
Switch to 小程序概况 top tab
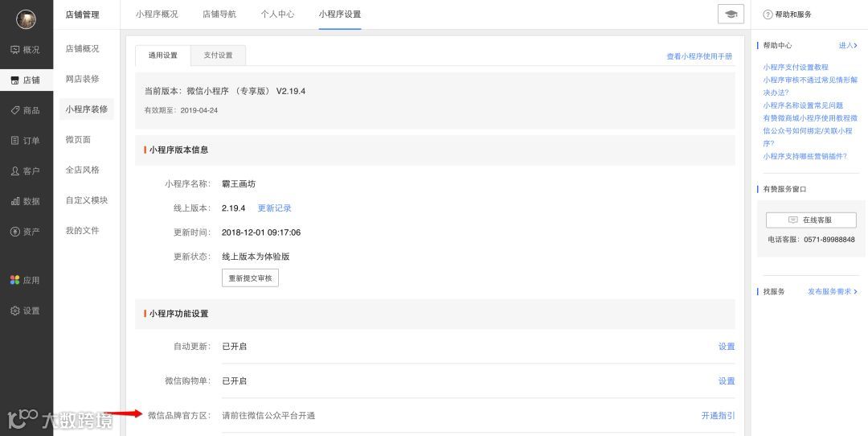[x=157, y=14]
